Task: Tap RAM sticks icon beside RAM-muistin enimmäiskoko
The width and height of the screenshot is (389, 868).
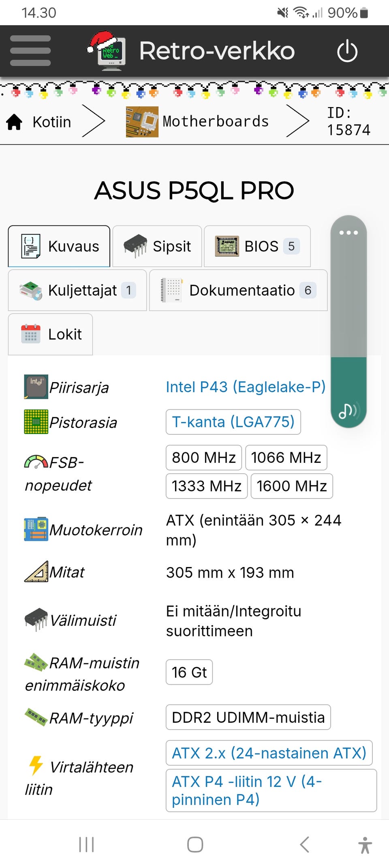Action: (x=36, y=662)
